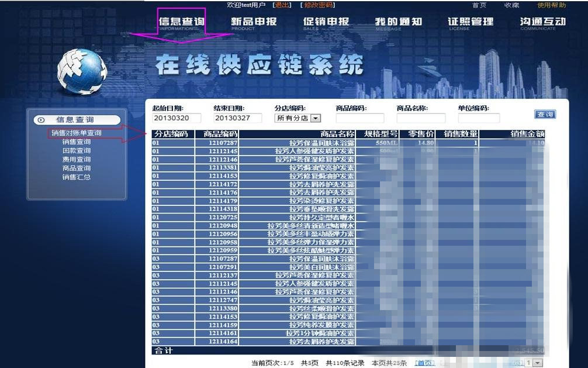Expand the 分店编码 branch dropdown

tap(316, 118)
